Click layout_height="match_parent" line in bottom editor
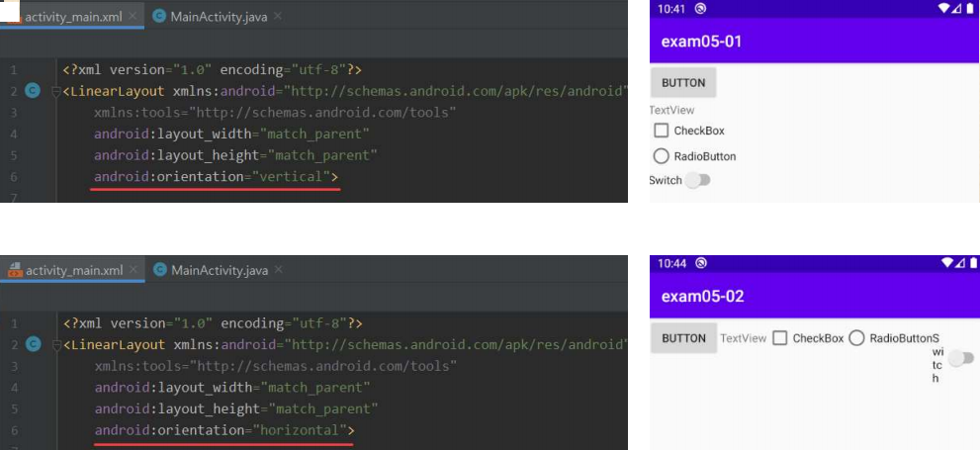980x450 pixels. click(x=236, y=408)
